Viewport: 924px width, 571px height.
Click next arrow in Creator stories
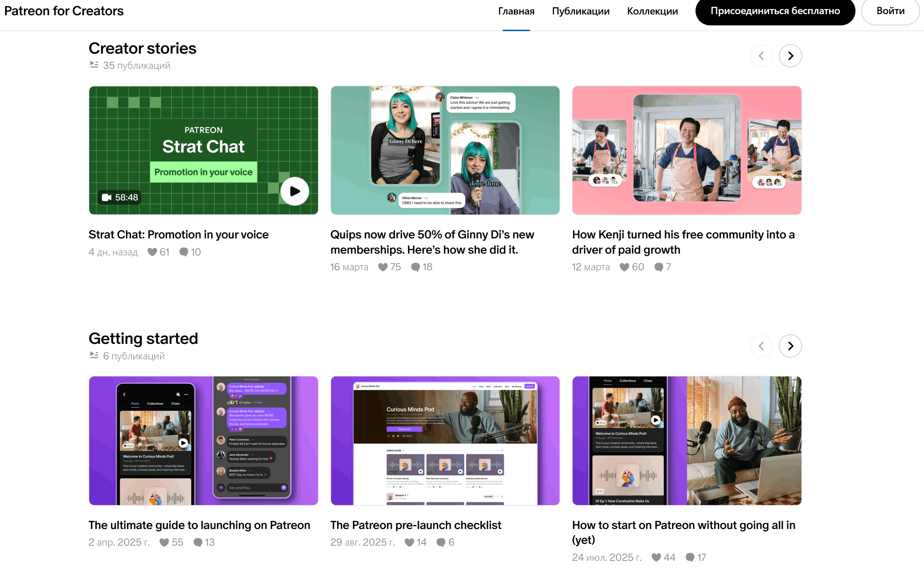pos(790,56)
